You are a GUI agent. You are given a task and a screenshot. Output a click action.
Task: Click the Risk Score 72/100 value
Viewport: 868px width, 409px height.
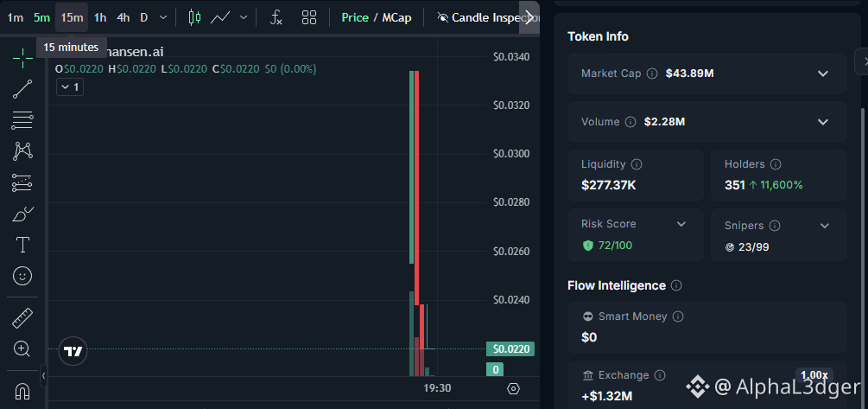(x=615, y=245)
